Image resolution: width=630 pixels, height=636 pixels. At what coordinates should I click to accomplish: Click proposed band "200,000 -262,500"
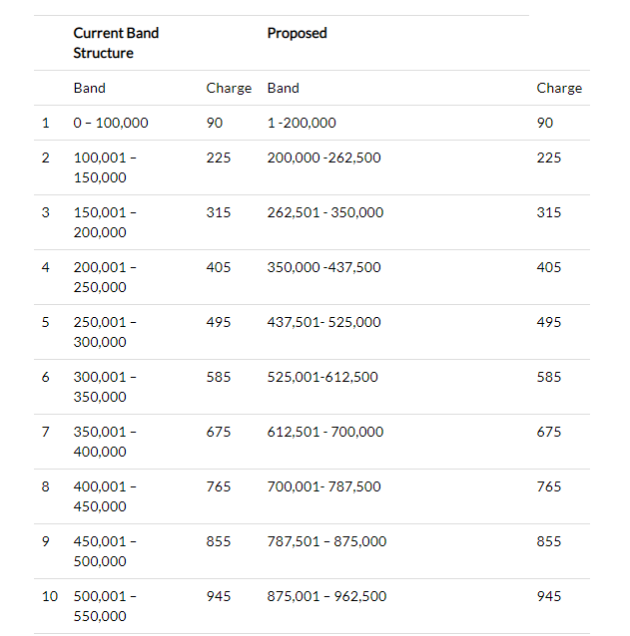pyautogui.click(x=324, y=158)
